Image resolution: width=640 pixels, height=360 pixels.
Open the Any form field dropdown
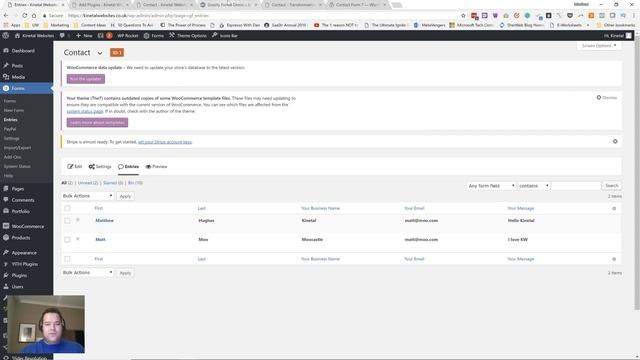pos(491,186)
